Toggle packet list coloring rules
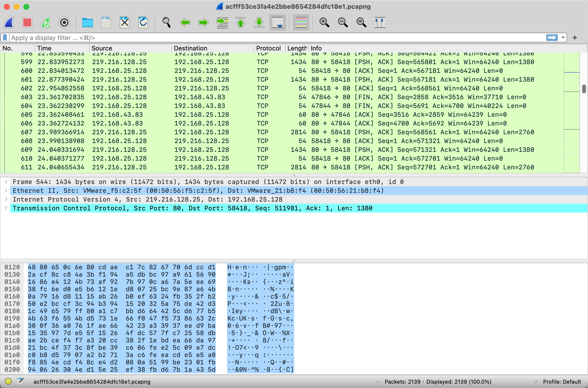This screenshot has height=388, width=588. pyautogui.click(x=301, y=22)
